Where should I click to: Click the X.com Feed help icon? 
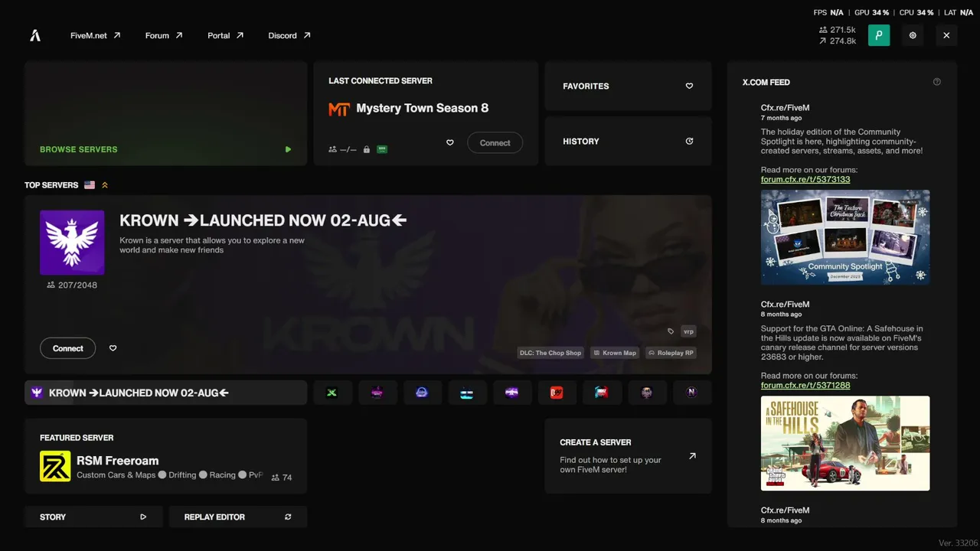point(937,82)
